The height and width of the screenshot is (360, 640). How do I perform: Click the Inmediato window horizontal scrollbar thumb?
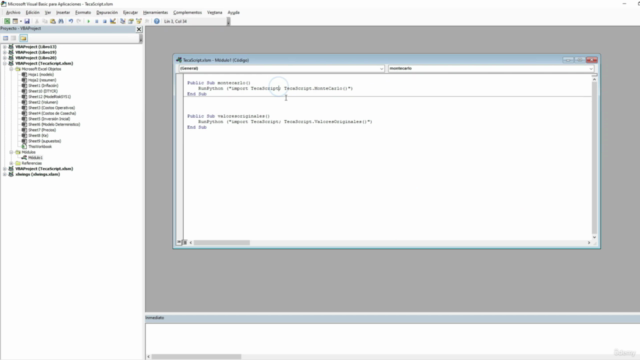(x=196, y=356)
